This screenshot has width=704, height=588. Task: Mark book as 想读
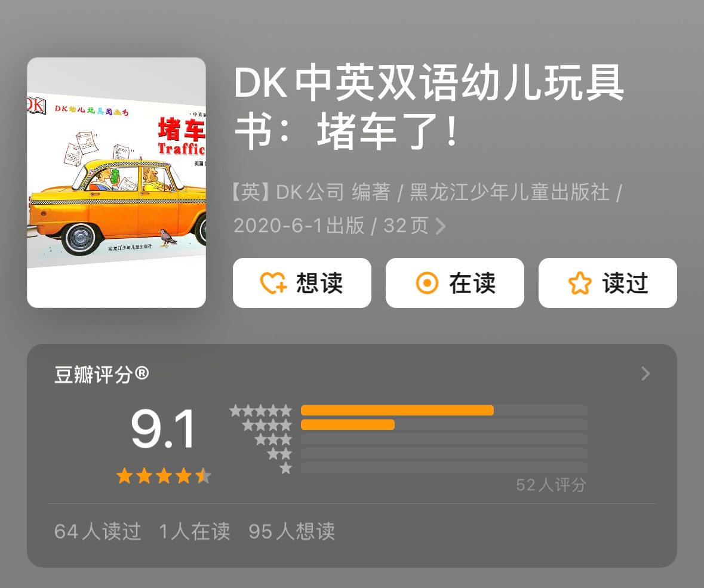coord(302,283)
